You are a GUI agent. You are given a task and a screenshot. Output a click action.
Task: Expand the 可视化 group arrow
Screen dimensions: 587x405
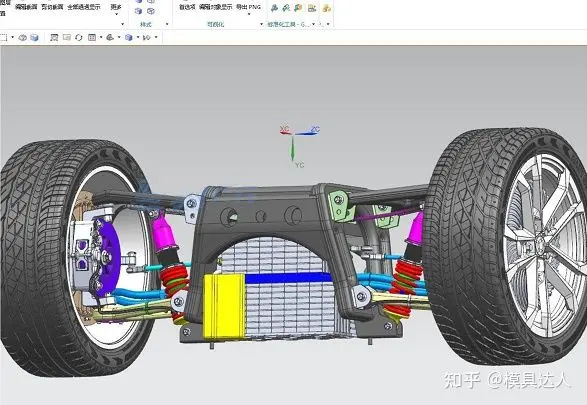(x=261, y=24)
